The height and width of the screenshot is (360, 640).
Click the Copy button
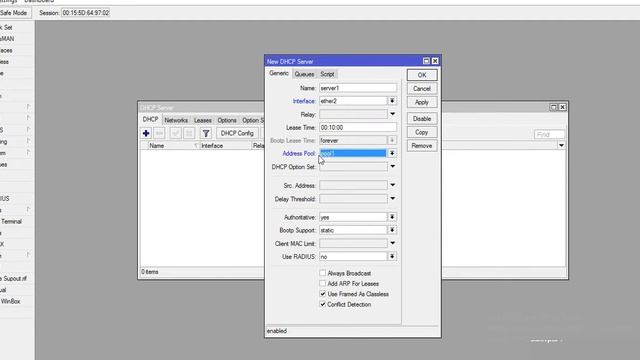click(422, 132)
